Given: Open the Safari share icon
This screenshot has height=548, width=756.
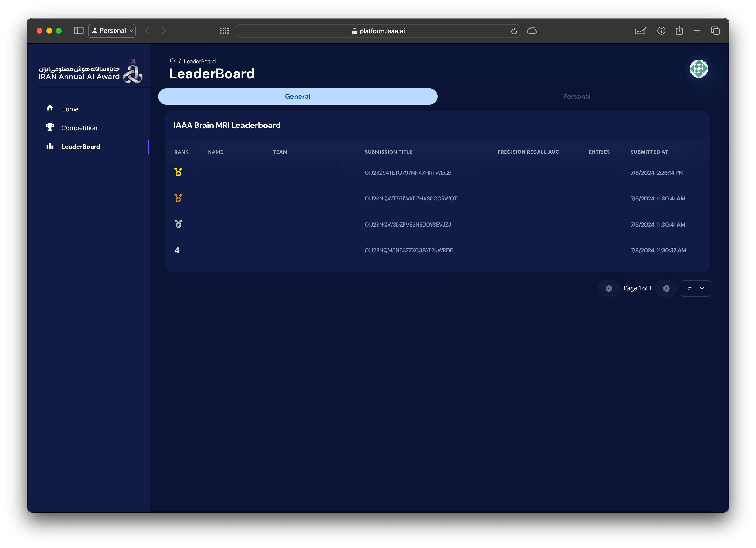Looking at the screenshot, I should pyautogui.click(x=679, y=31).
